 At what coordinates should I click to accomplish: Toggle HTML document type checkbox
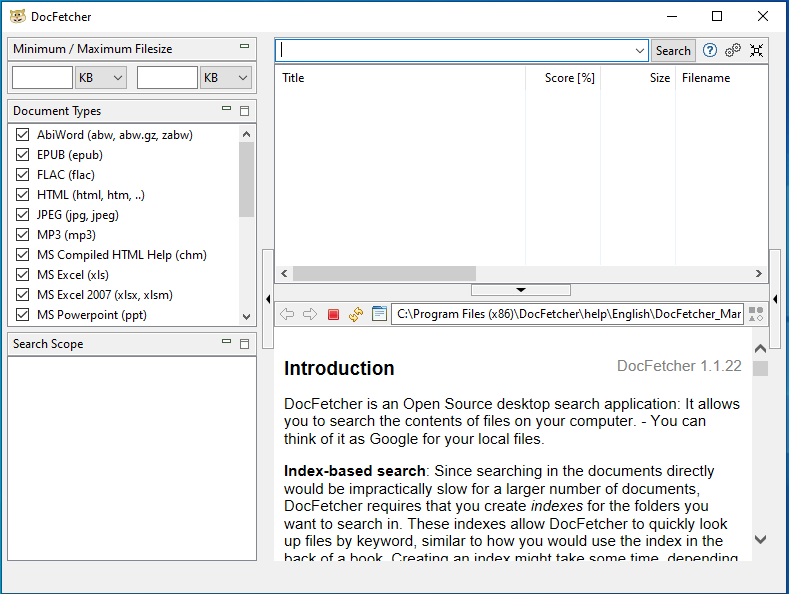coord(22,194)
